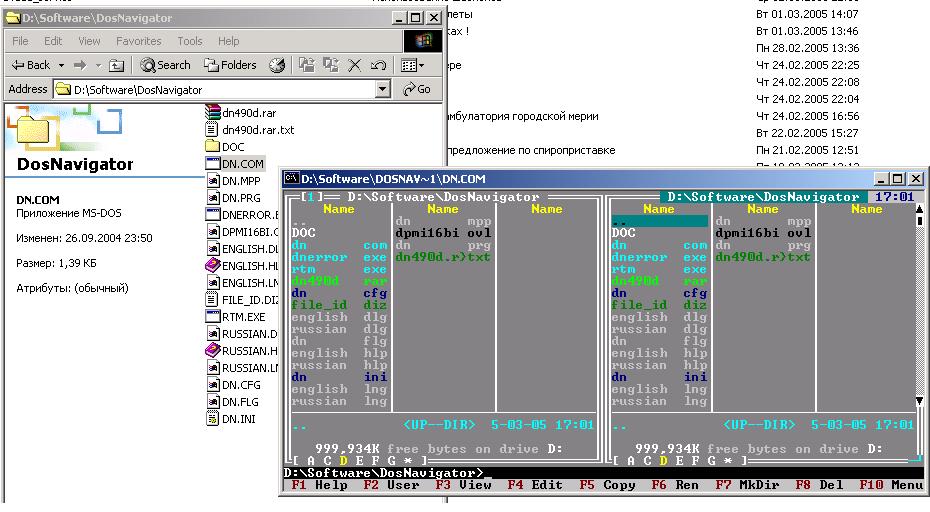The image size is (930, 512).
Task: Select the DPMI16BI file icon
Action: coord(212,231)
